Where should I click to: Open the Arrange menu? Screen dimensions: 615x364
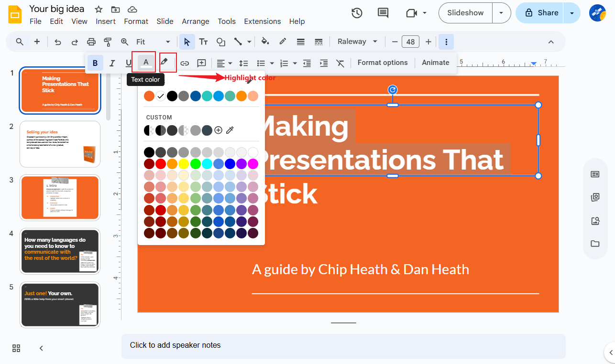coord(195,21)
